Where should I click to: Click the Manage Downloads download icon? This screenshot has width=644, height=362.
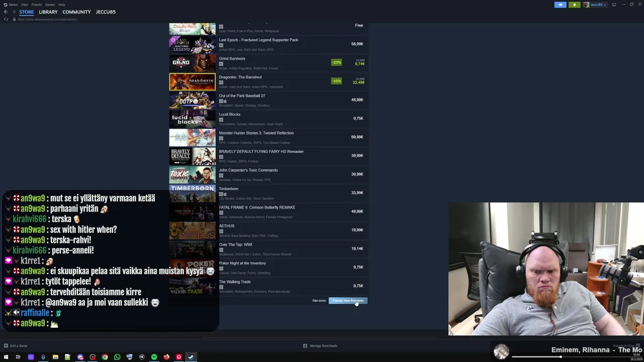(x=305, y=346)
